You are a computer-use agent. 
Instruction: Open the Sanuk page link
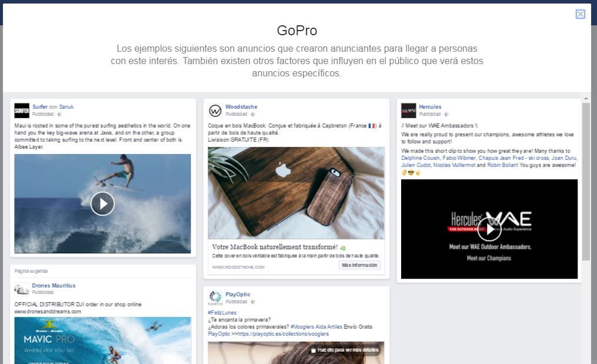click(x=66, y=107)
